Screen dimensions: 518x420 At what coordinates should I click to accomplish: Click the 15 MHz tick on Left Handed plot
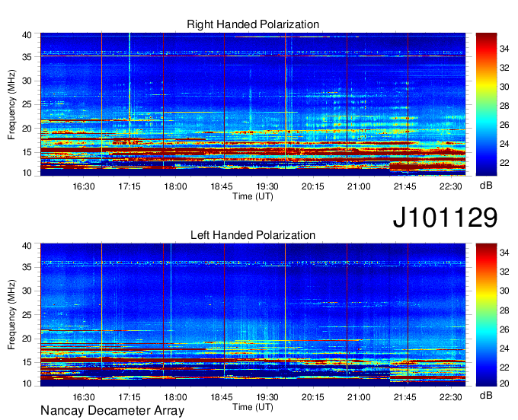(x=27, y=363)
